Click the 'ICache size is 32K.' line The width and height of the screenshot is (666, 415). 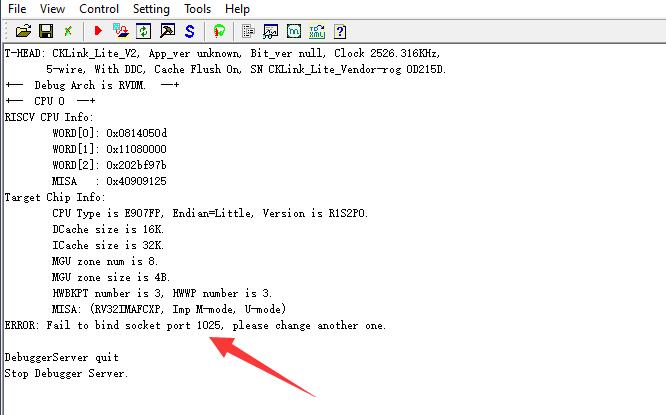(x=108, y=246)
